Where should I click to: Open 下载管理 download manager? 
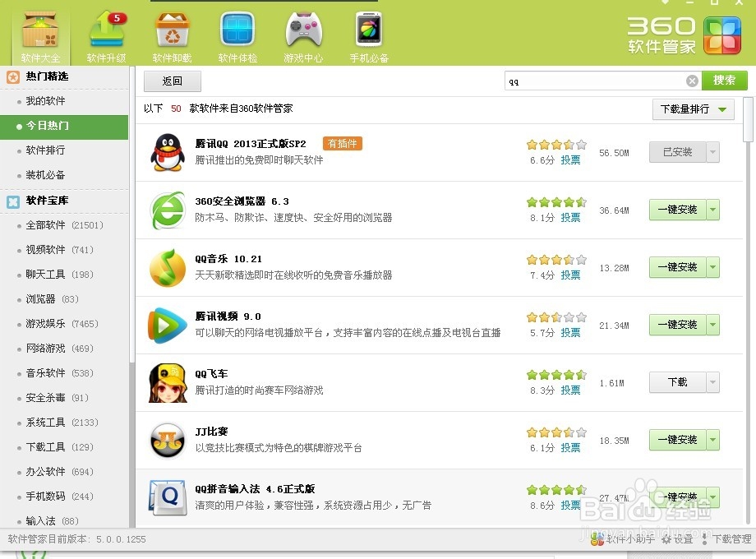point(726,539)
